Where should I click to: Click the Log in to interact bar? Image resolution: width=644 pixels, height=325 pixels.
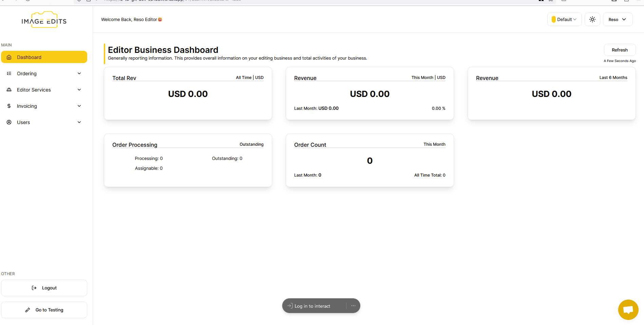coord(312,306)
